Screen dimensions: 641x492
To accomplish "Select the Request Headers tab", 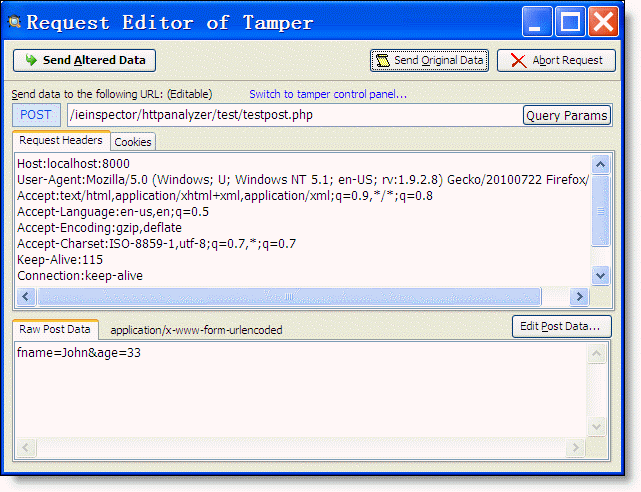I will [61, 141].
